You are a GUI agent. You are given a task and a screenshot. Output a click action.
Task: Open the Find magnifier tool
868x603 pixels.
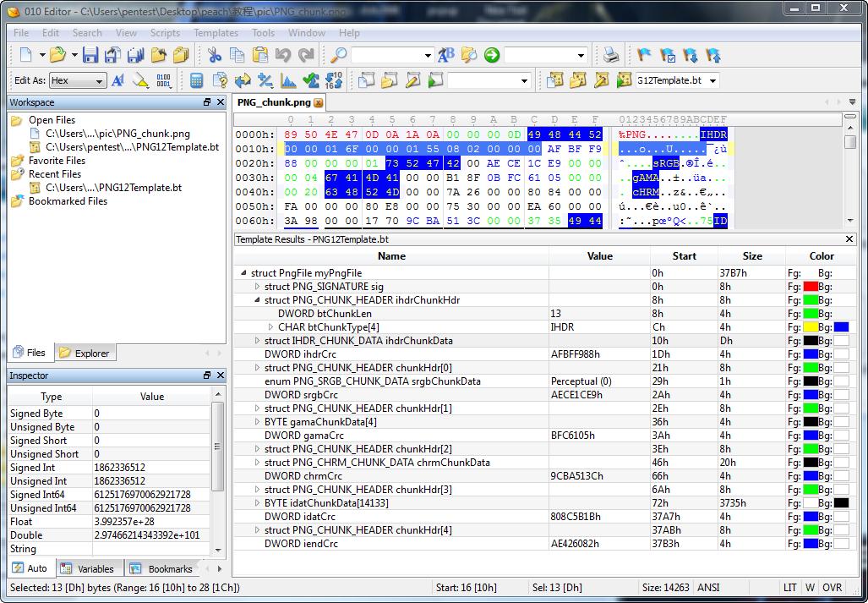click(338, 56)
